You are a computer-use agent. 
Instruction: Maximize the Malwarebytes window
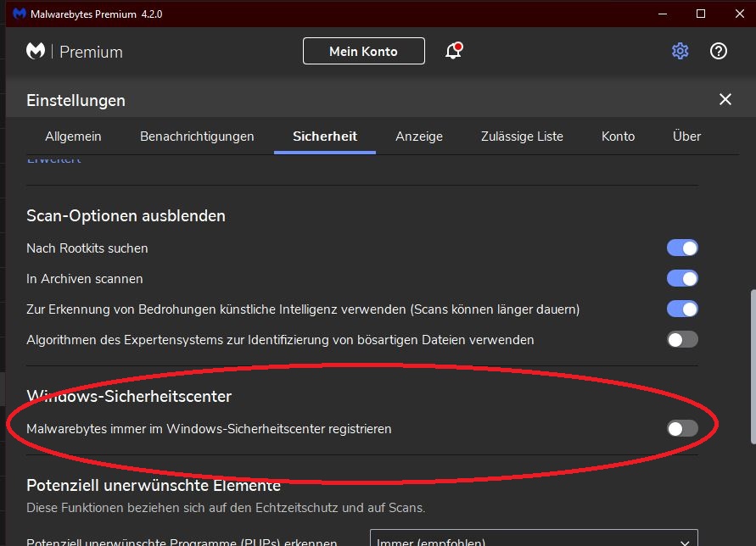pos(701,14)
